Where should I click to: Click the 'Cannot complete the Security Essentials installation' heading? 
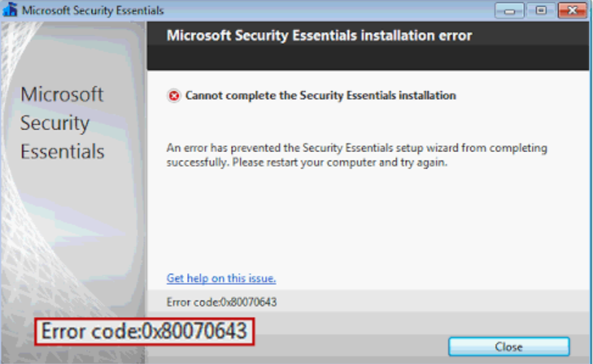320,95
